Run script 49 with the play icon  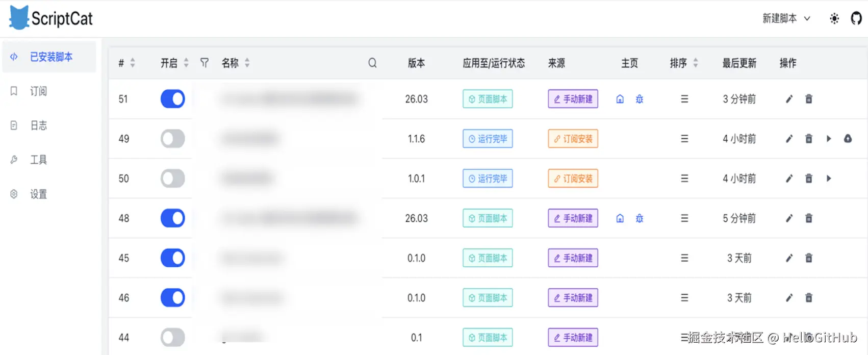pyautogui.click(x=829, y=139)
